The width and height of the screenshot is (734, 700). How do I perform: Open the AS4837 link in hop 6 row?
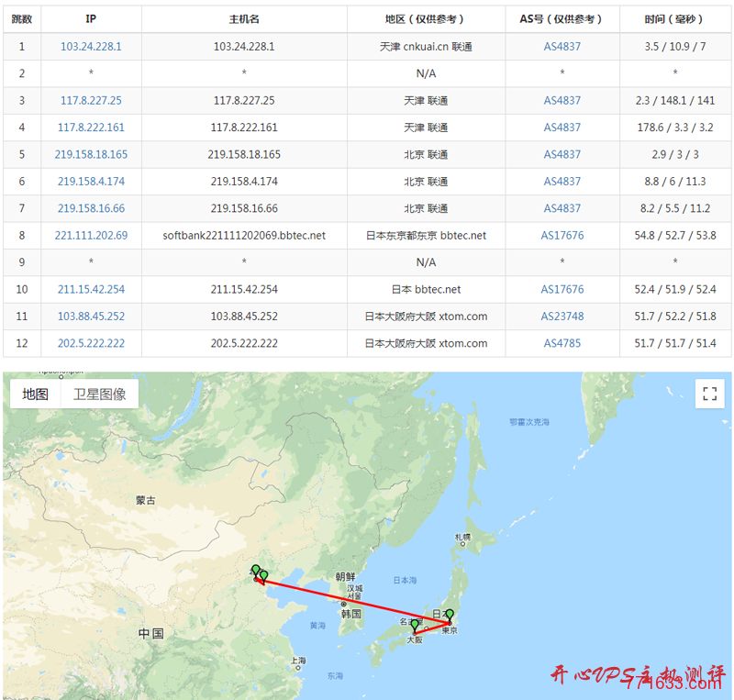click(x=562, y=182)
